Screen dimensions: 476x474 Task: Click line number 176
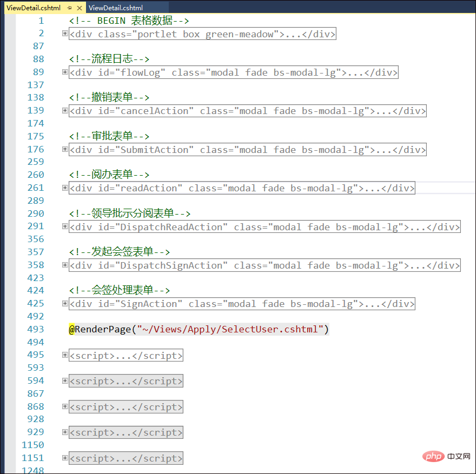coord(36,149)
